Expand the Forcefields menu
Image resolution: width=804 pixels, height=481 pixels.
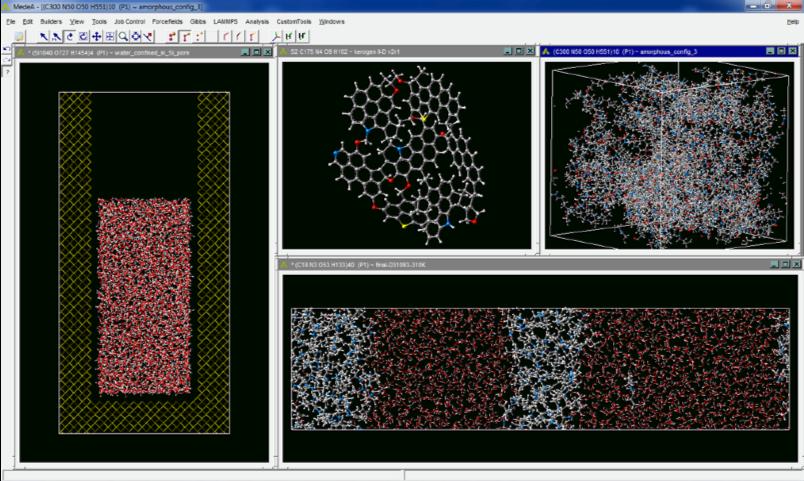click(167, 21)
